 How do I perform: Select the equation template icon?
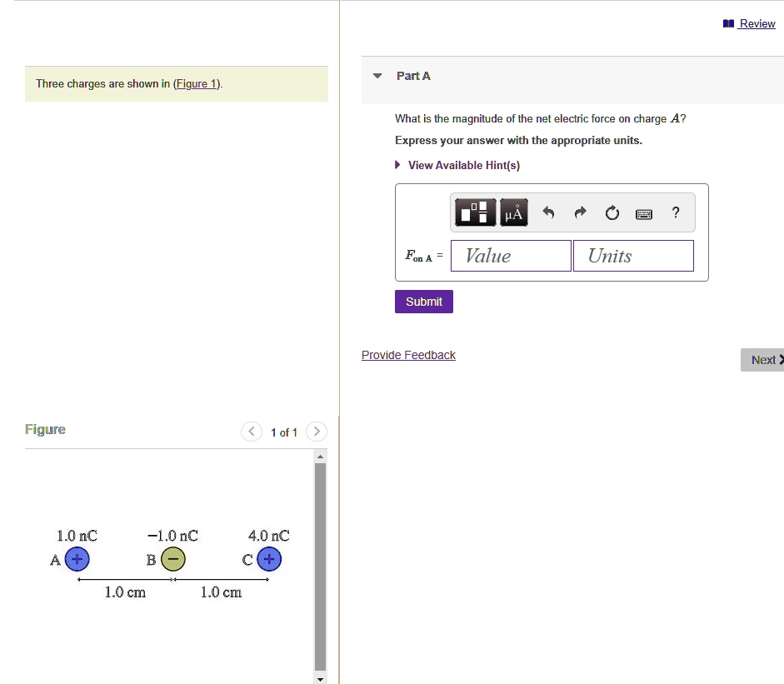pyautogui.click(x=474, y=212)
